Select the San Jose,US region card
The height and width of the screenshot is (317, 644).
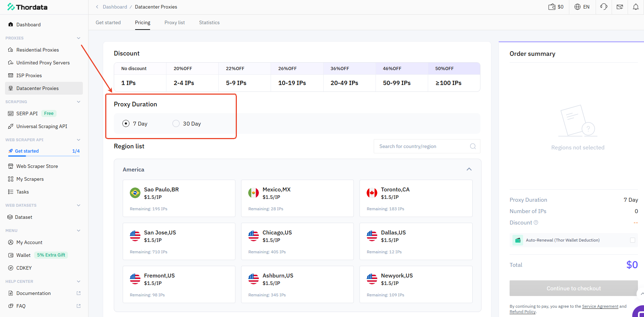tap(179, 241)
